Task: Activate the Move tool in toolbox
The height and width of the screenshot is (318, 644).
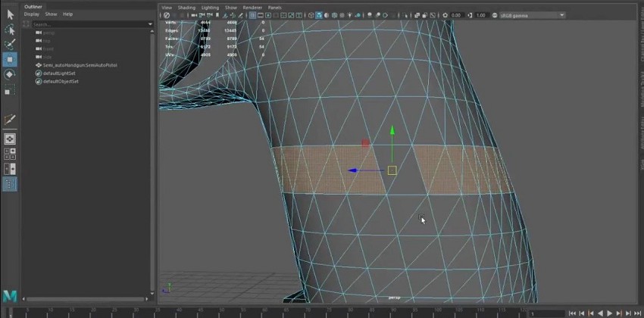Action: (10, 59)
